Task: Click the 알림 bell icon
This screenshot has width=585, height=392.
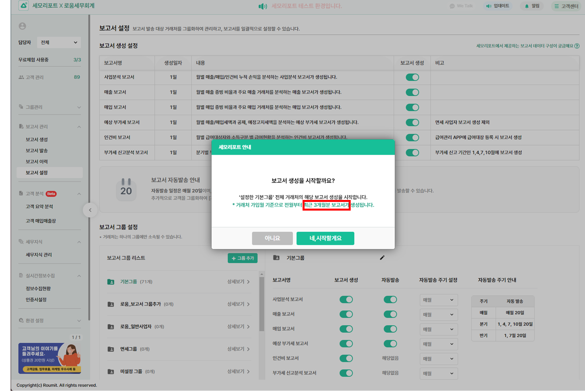Action: point(527,6)
